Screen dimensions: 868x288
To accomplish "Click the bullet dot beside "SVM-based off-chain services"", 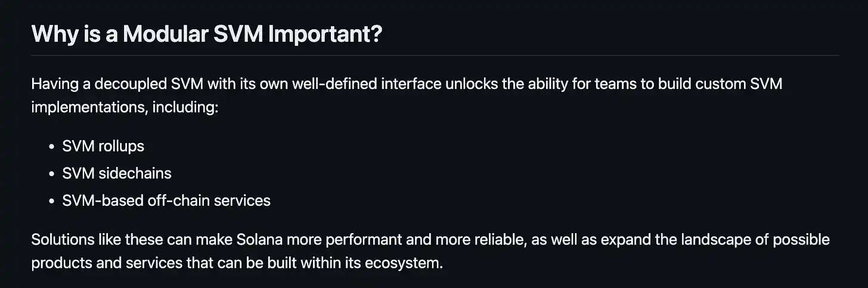I will pyautogui.click(x=52, y=202).
